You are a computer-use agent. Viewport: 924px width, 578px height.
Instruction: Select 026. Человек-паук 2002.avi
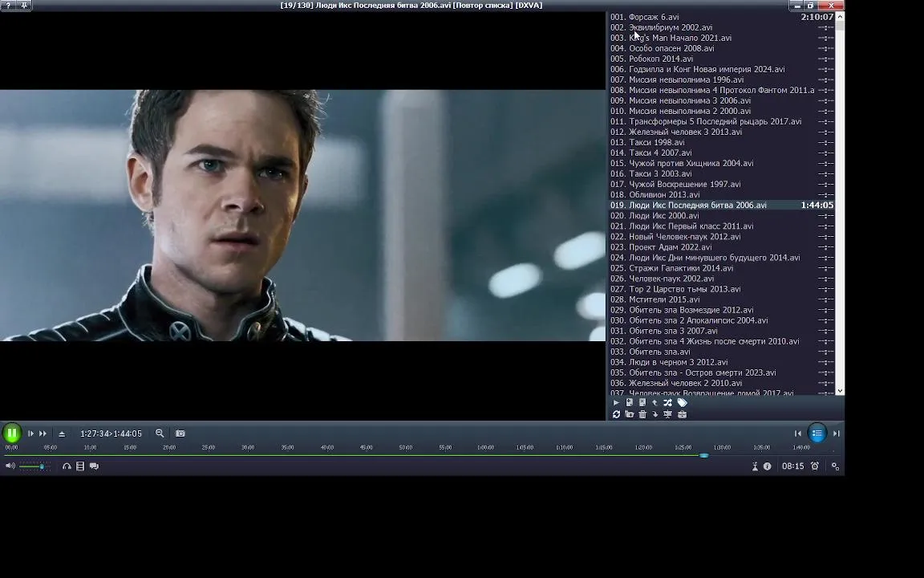point(721,279)
